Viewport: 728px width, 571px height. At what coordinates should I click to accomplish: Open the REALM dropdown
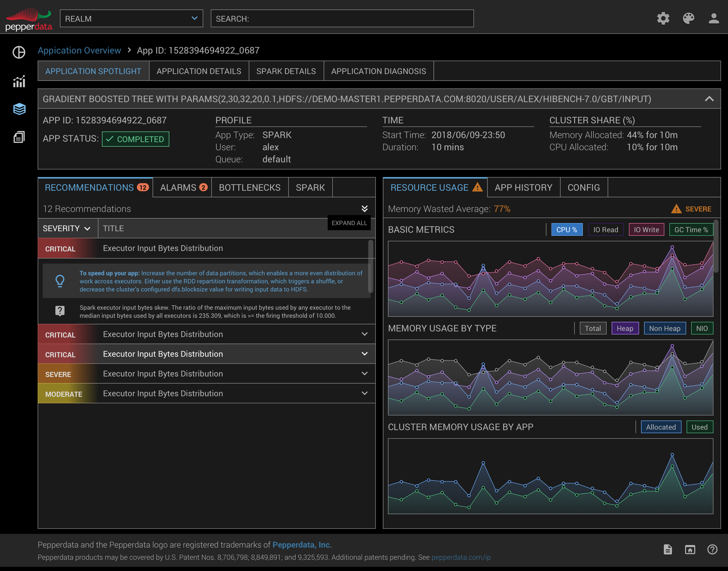(x=131, y=19)
